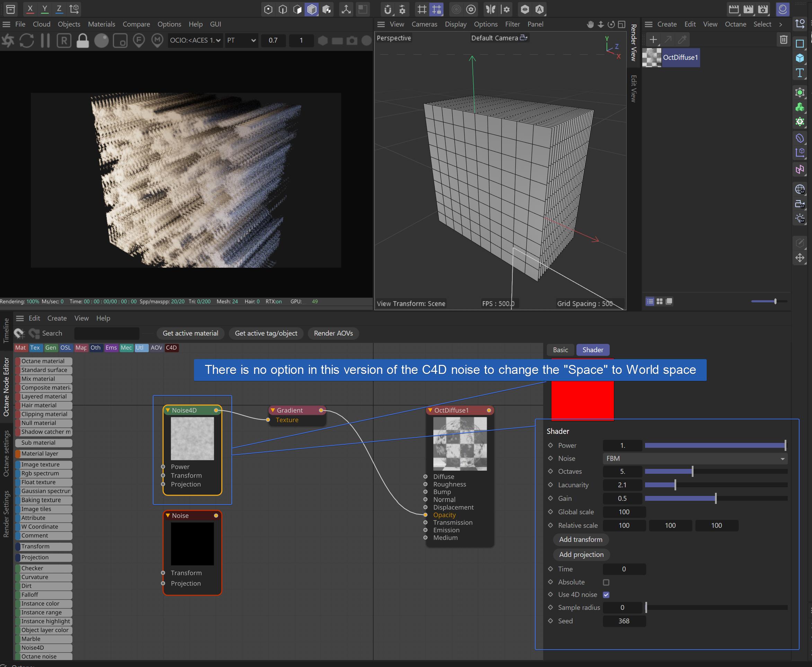This screenshot has height=667, width=812.
Task: Uncheck Use 4D noise checkbox
Action: click(x=606, y=595)
